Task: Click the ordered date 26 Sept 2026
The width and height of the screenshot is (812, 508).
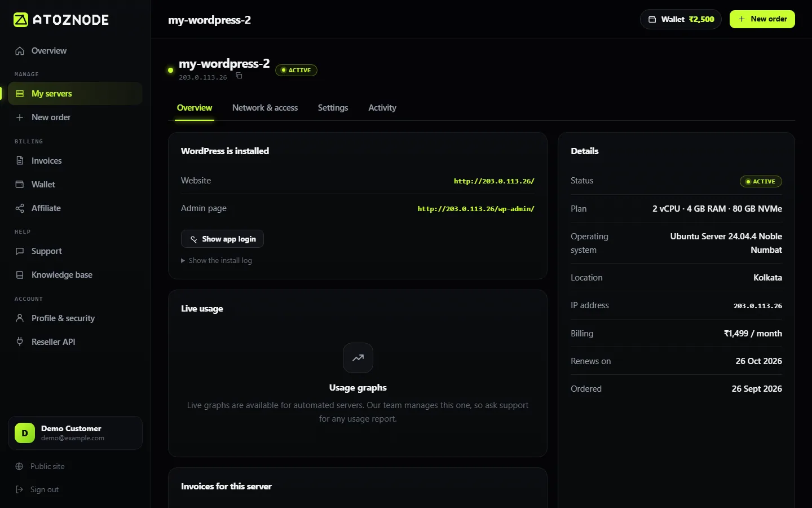Action: click(x=757, y=389)
